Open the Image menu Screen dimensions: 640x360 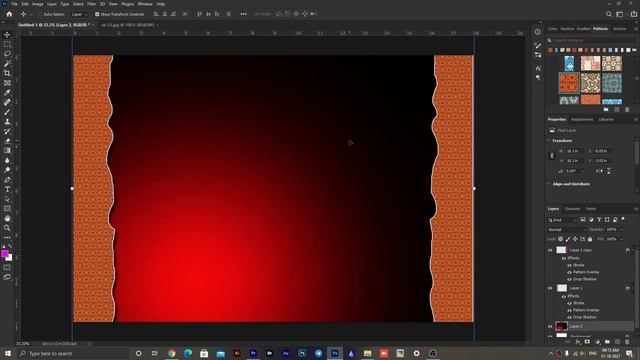(x=38, y=4)
